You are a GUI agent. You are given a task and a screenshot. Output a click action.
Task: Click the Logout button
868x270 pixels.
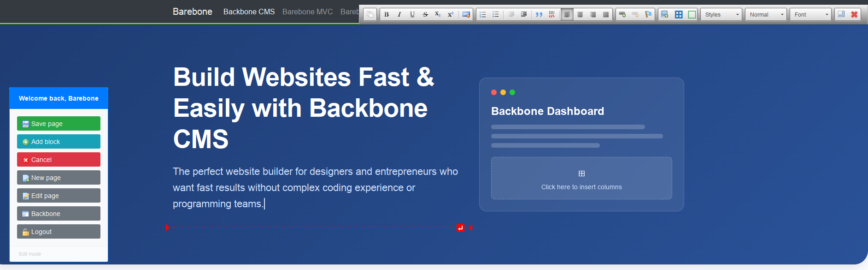pos(59,232)
